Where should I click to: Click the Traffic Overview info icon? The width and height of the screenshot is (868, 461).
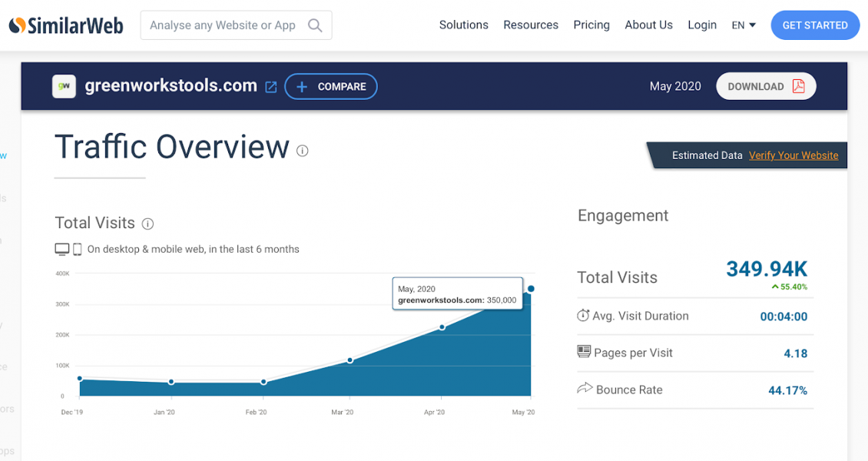(302, 151)
